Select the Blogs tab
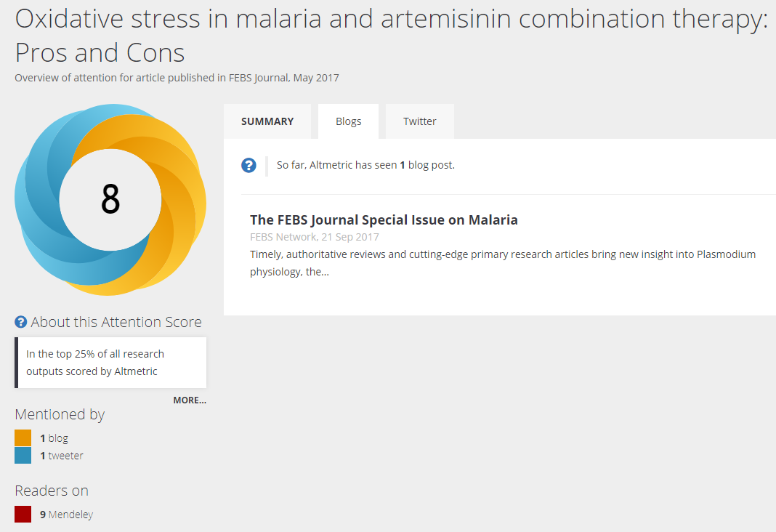This screenshot has width=776, height=532. click(x=348, y=121)
